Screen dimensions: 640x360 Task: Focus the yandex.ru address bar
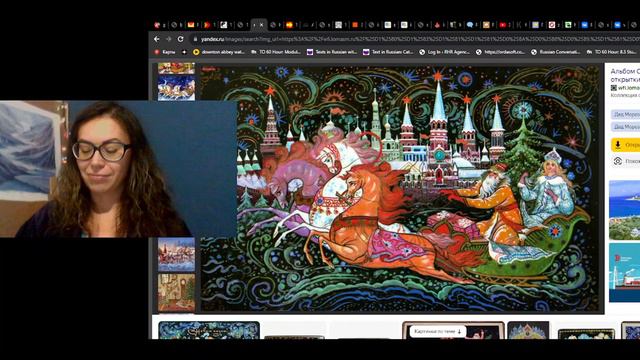point(416,39)
